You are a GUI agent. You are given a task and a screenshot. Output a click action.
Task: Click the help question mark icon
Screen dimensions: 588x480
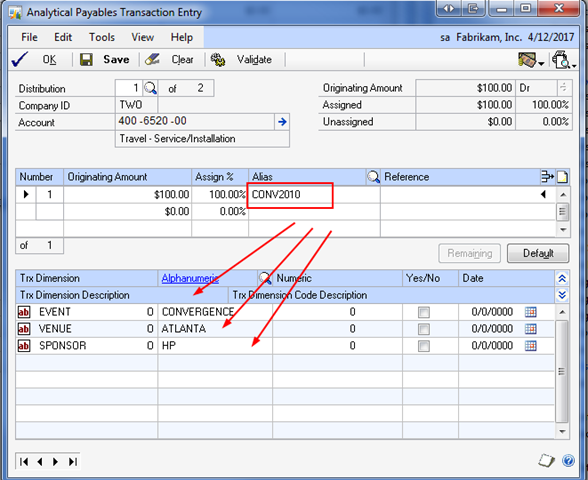coord(568,460)
